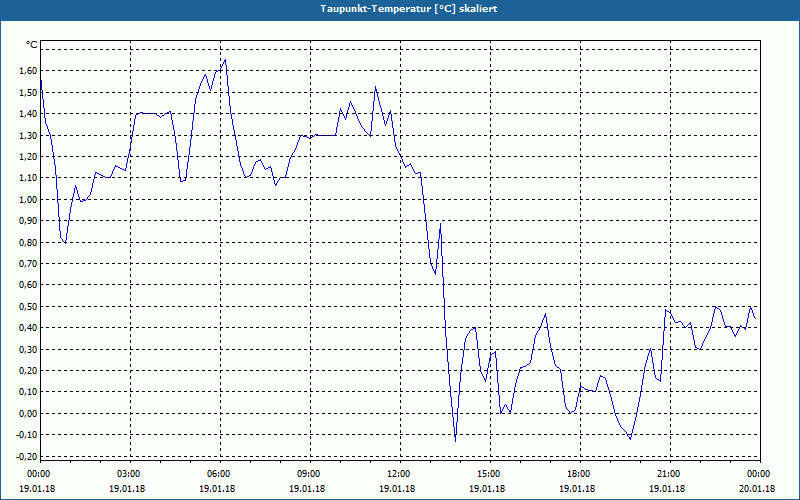Viewport: 800px width, 500px height.
Task: Select the 12:00 time label
Action: click(400, 474)
